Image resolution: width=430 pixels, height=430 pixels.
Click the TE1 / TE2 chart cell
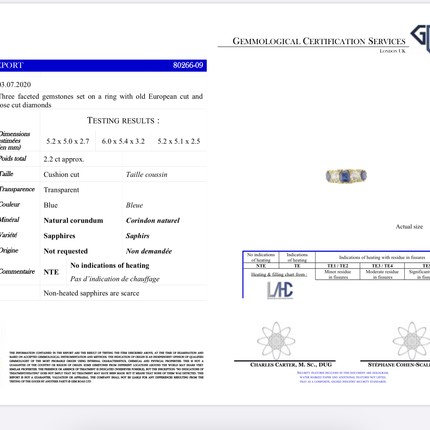tap(338, 266)
